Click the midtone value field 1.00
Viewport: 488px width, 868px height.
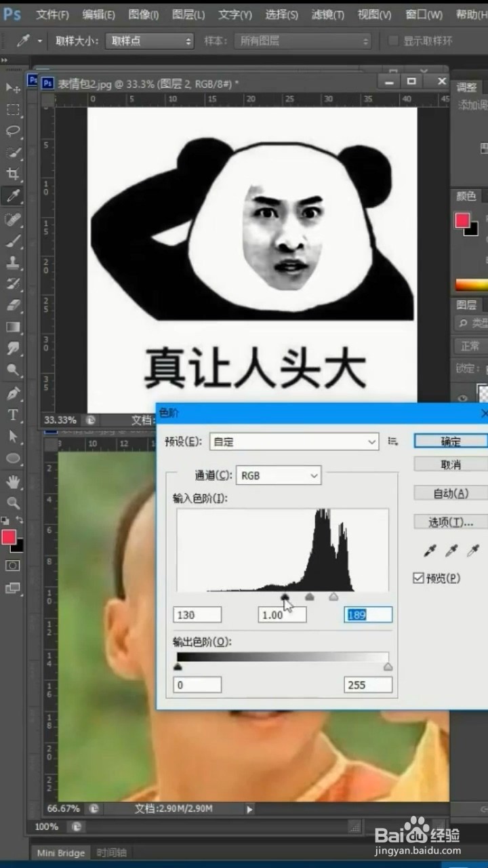282,615
